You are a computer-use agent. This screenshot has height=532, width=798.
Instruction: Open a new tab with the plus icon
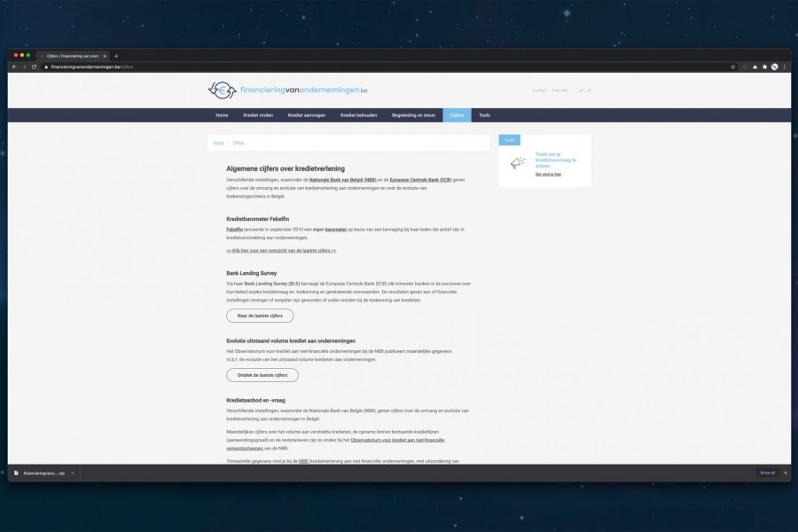coord(116,56)
